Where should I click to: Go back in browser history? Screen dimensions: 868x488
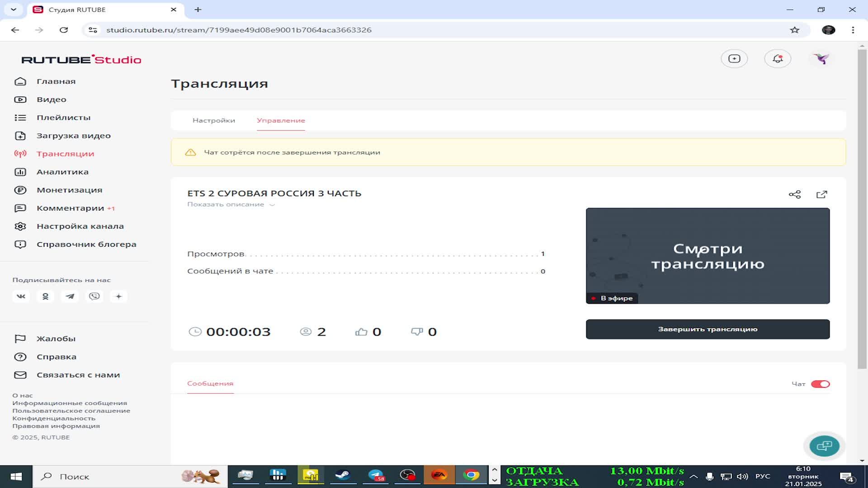[x=15, y=30]
